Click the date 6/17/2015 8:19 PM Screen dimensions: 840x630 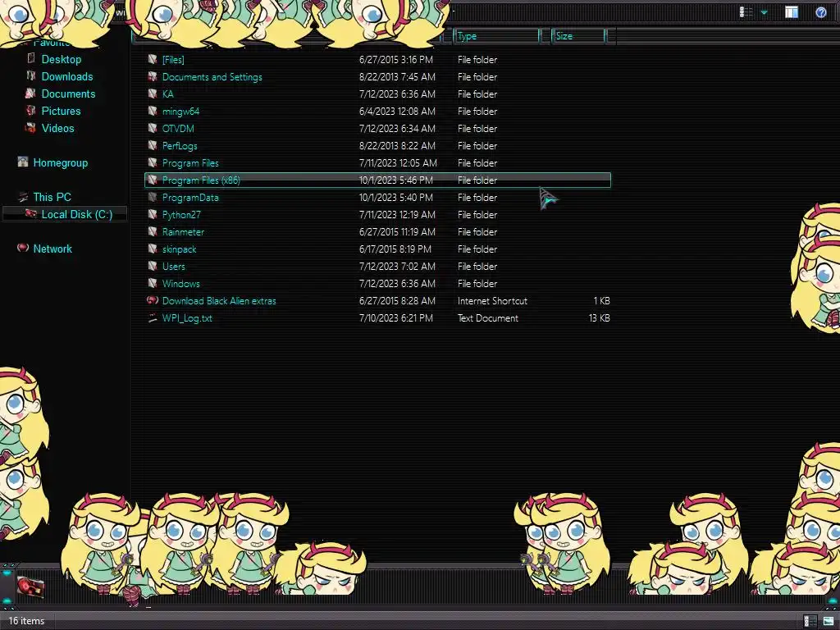coord(395,249)
